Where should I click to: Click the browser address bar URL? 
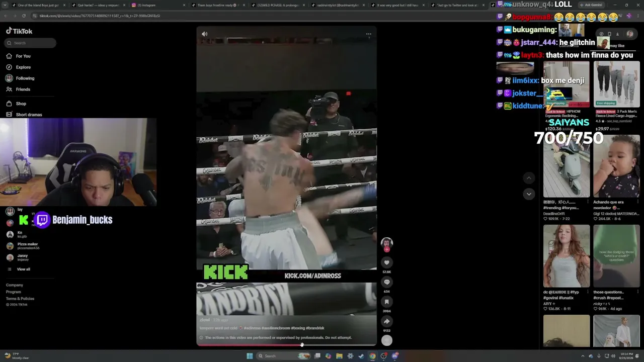point(100,16)
